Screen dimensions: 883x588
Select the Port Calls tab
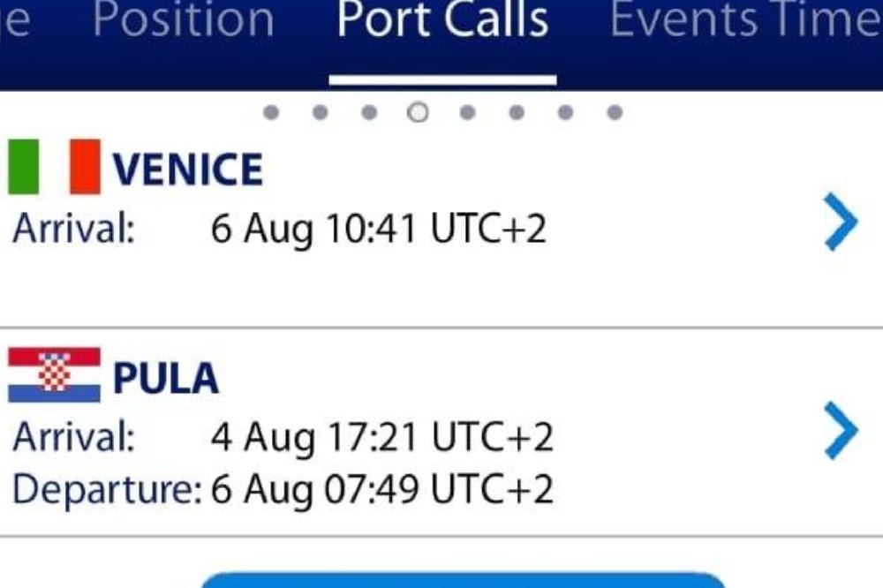(x=442, y=20)
